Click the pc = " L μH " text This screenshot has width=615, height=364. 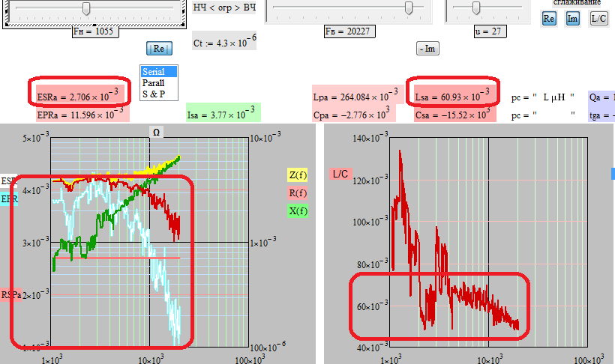point(543,97)
